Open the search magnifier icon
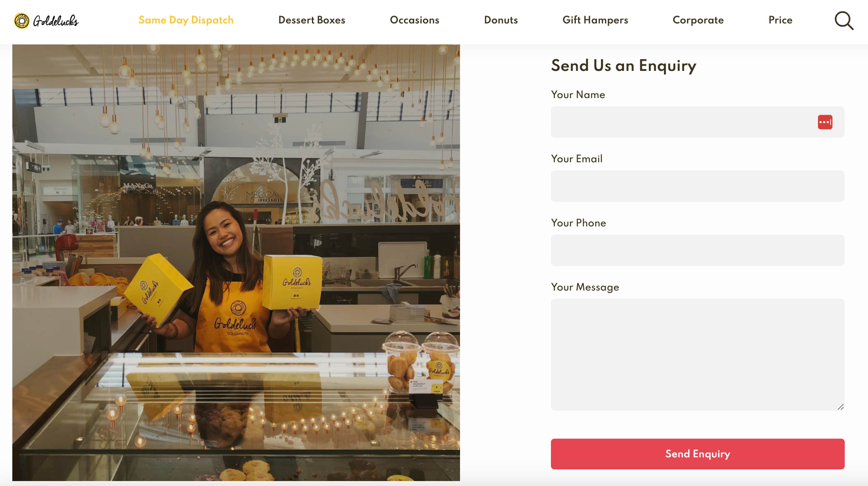This screenshot has height=486, width=868. pos(844,21)
